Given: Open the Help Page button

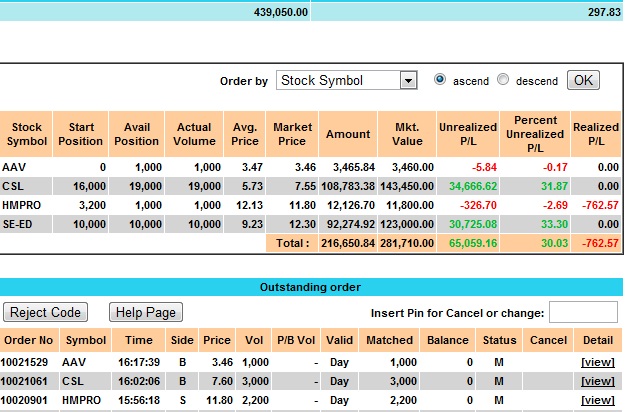Looking at the screenshot, I should tap(146, 313).
